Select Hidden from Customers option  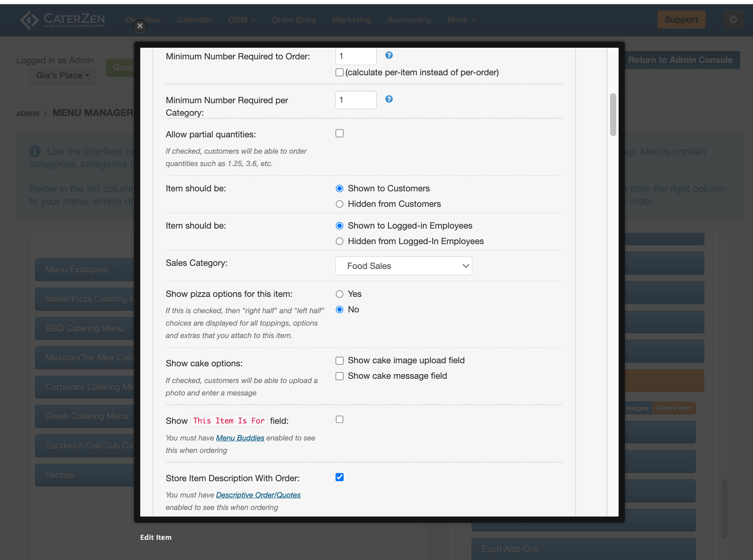click(339, 204)
